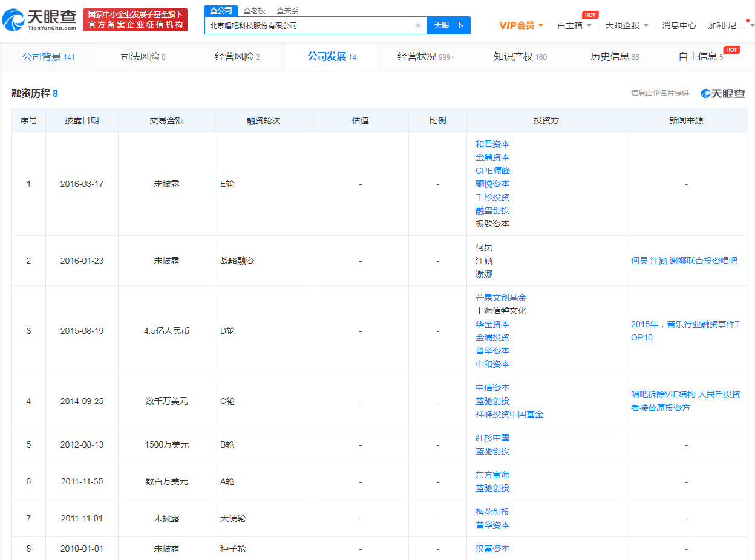Open news link 2015年，音乐行业融资事件TOP10
Image resolution: width=755 pixels, height=560 pixels.
click(685, 331)
